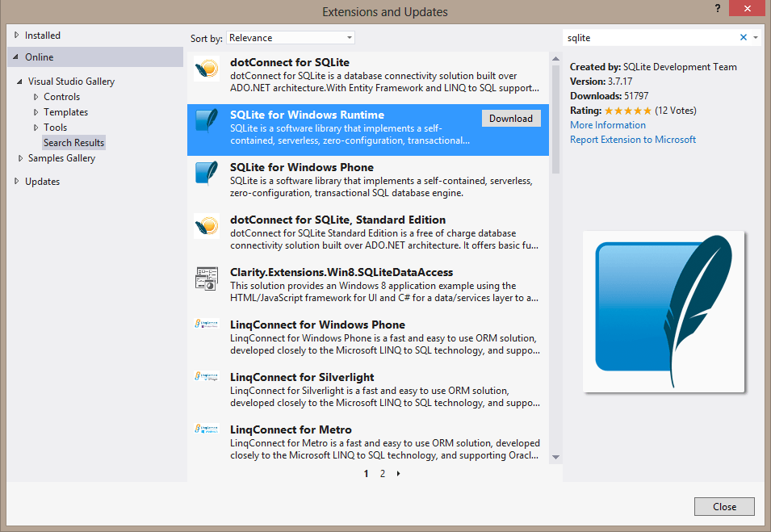771x532 pixels.
Task: Expand the Installed category
Action: [17, 35]
